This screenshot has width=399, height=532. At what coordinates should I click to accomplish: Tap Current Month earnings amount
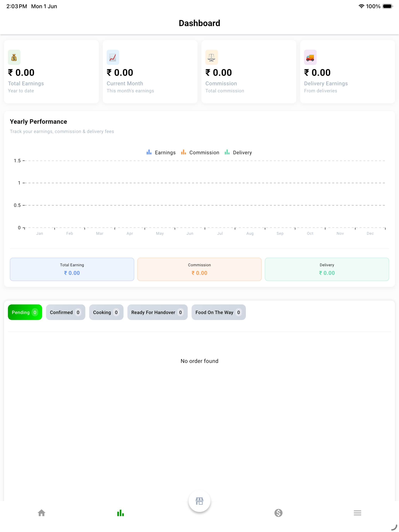(x=120, y=73)
